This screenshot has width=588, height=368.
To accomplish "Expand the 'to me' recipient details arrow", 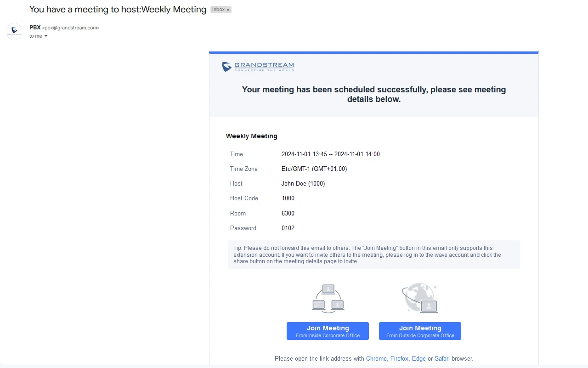I will tap(46, 36).
